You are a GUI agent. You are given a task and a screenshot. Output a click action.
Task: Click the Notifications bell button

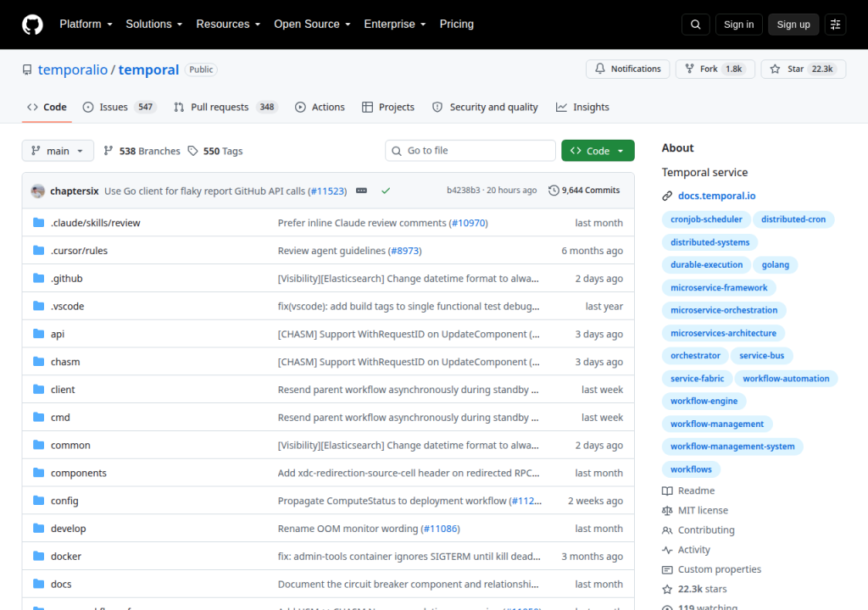(x=628, y=69)
